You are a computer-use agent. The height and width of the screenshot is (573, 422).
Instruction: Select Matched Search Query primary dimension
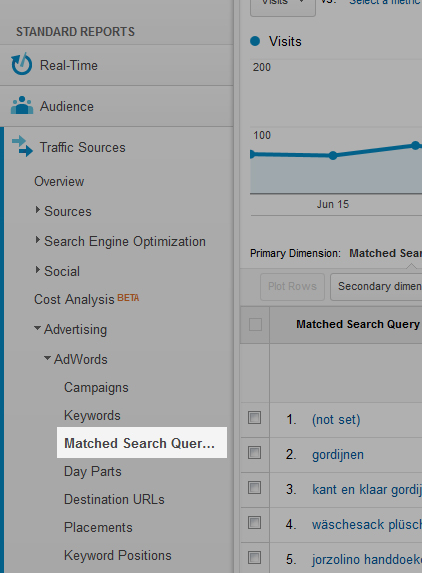pos(385,253)
